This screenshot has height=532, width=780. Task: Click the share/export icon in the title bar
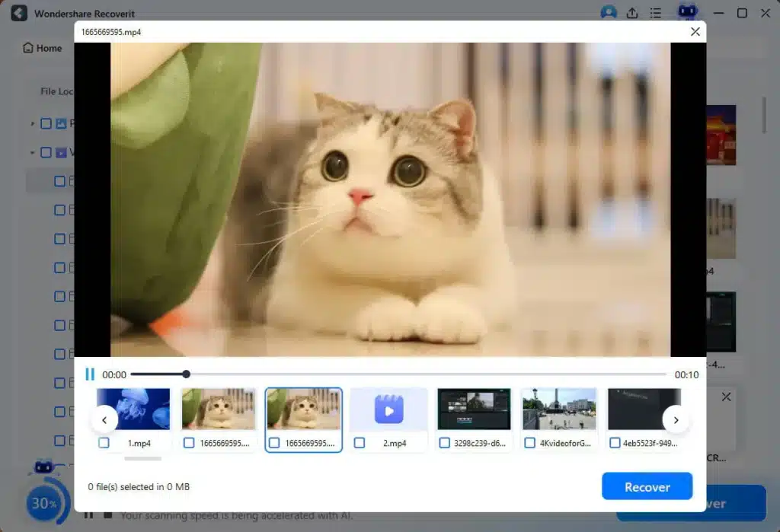point(632,12)
